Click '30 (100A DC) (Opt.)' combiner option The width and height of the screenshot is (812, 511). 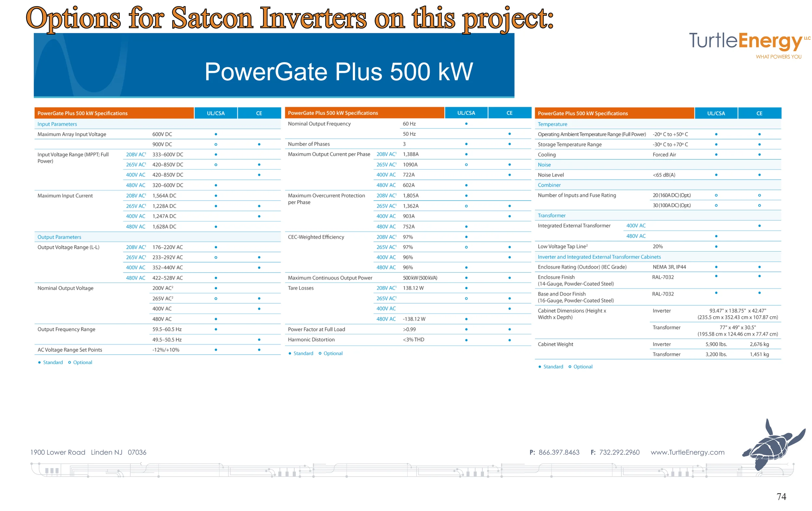[x=671, y=205]
